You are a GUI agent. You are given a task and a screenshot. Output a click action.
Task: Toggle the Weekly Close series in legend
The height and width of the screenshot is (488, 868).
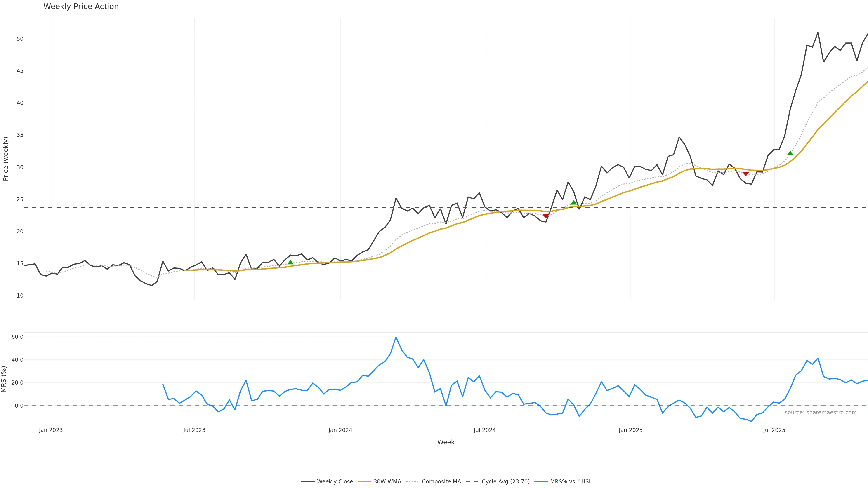coord(335,482)
